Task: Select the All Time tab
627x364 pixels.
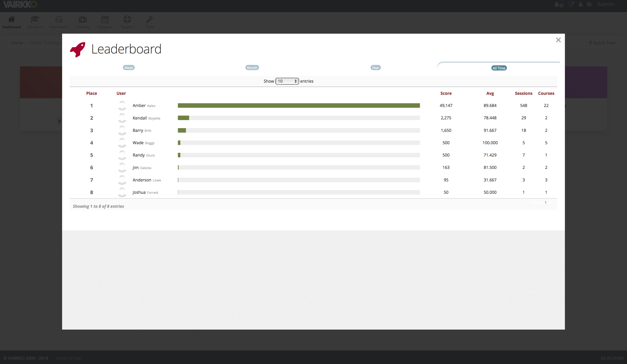Action: point(499,68)
